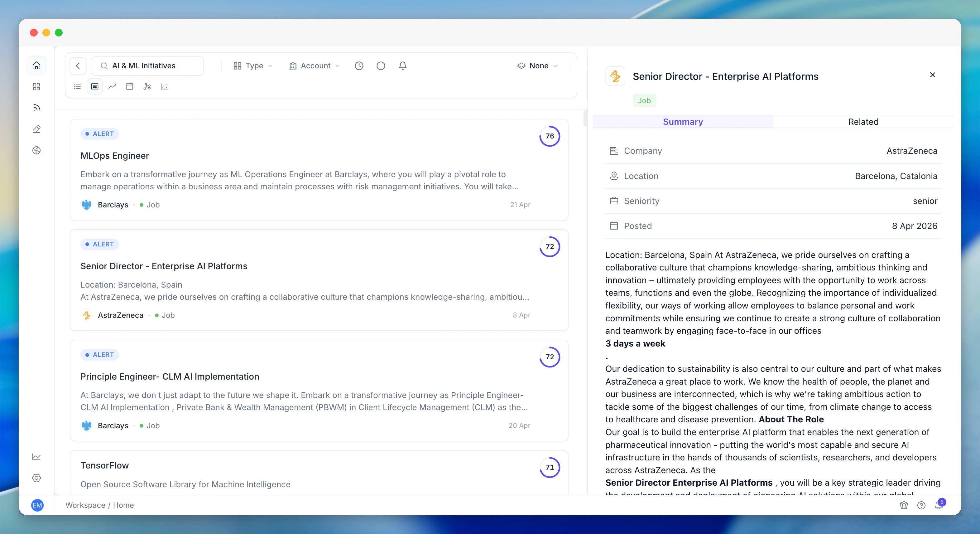Click score 76 ring on MLOps Engineer
Image resolution: width=980 pixels, height=534 pixels.
click(x=549, y=136)
